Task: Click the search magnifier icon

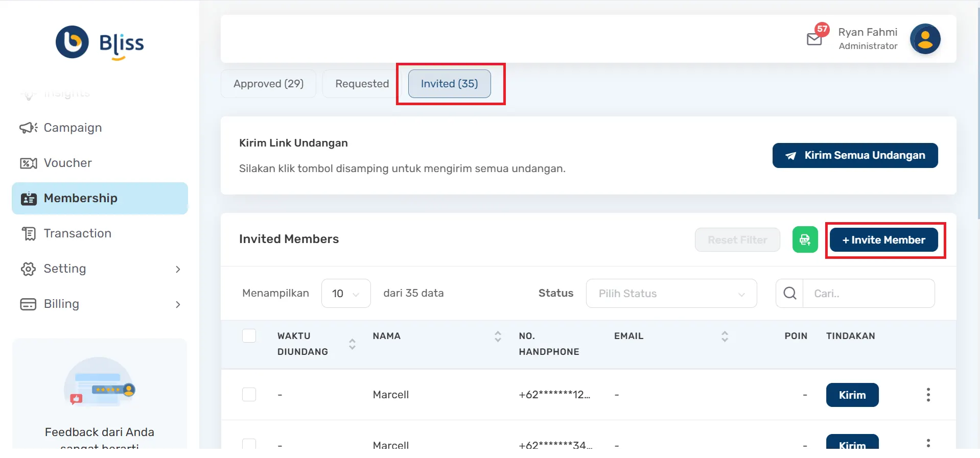Action: pyautogui.click(x=789, y=293)
